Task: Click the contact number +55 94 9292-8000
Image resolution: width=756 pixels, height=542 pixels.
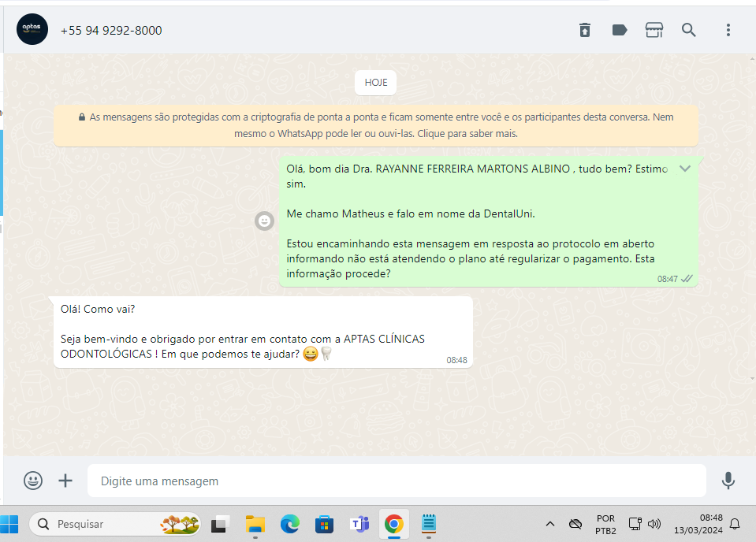Action: click(111, 31)
